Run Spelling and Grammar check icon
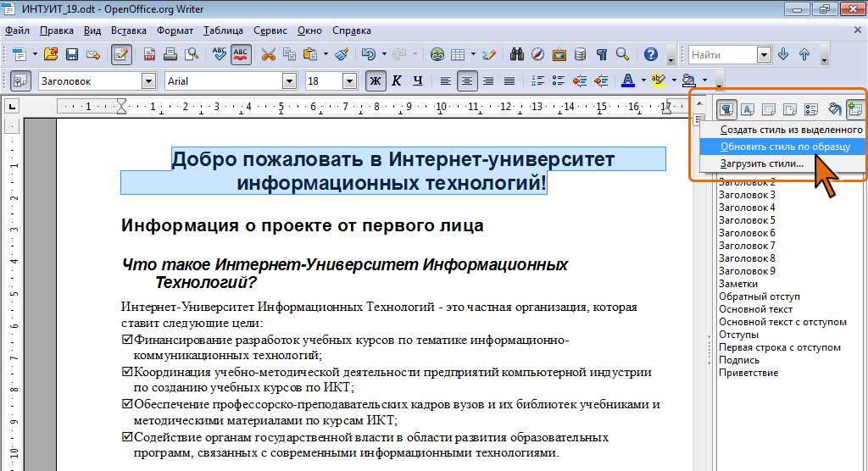 tap(220, 54)
